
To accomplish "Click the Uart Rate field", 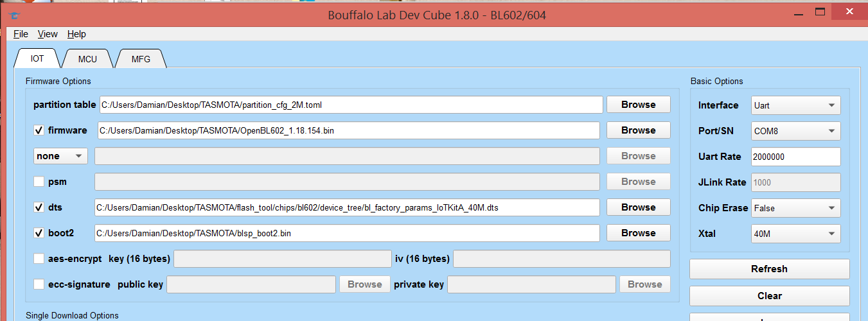I will tap(795, 157).
